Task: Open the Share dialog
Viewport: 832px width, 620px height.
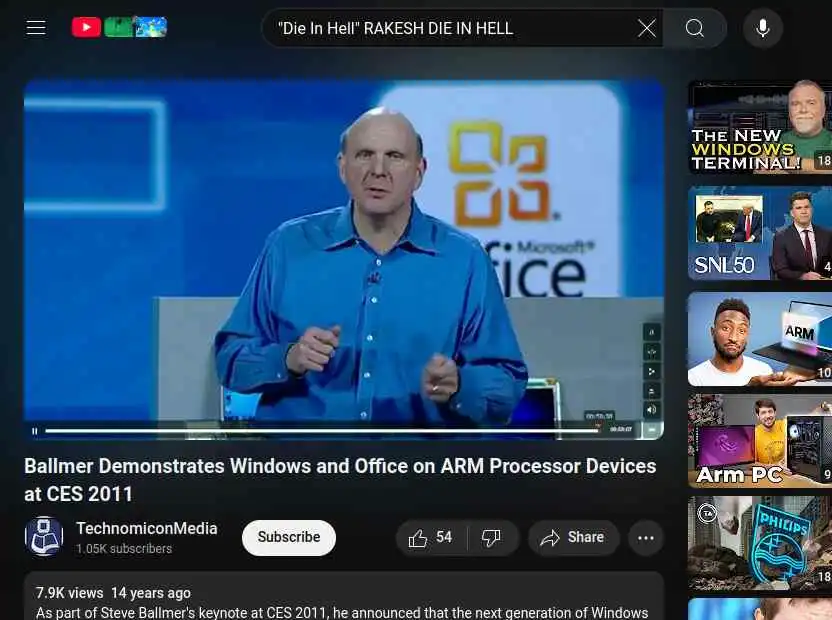Action: pyautogui.click(x=573, y=538)
